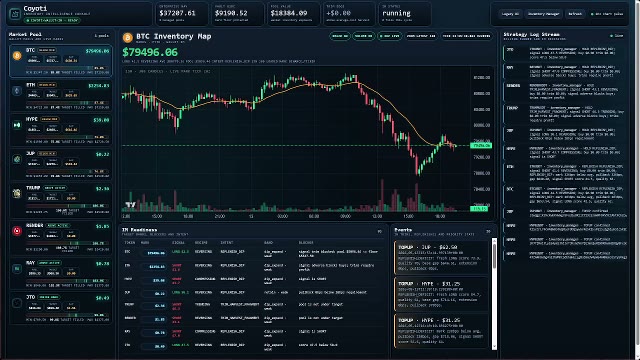640x360 pixels.
Task: Select the BTC card in Market Pool
Action: [x=61, y=61]
